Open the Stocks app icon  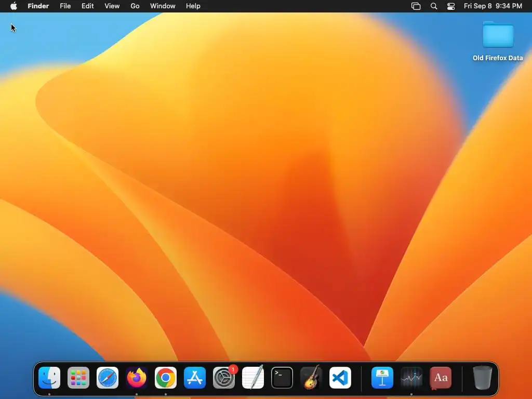click(411, 378)
